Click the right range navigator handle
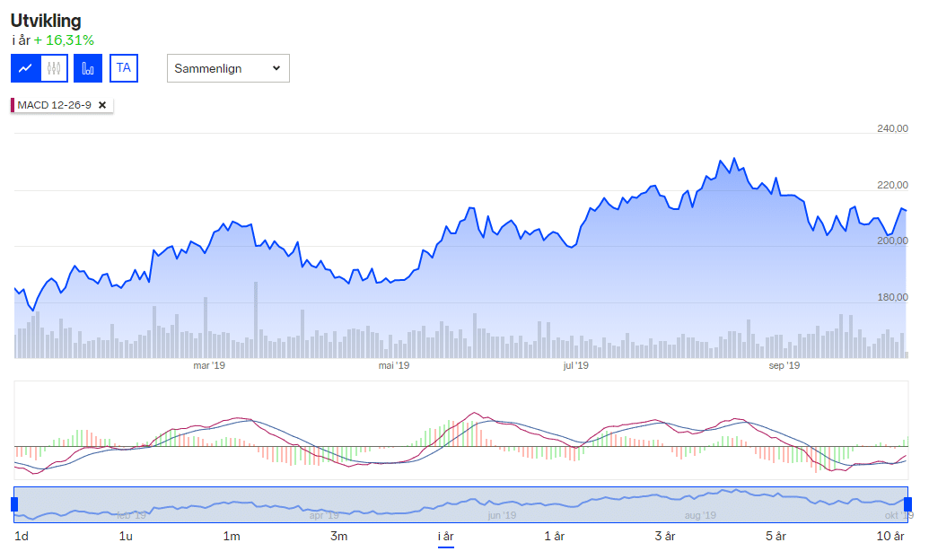Image resolution: width=929 pixels, height=560 pixels. pos(907,504)
